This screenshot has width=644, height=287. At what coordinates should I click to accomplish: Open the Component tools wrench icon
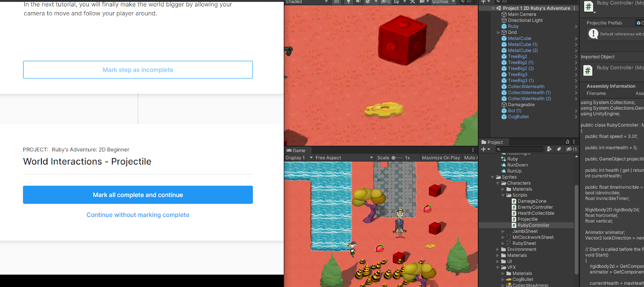(x=413, y=2)
